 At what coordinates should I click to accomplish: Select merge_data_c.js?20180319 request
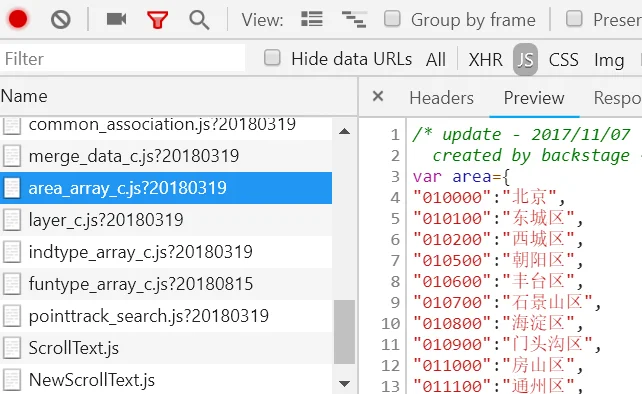[166, 156]
